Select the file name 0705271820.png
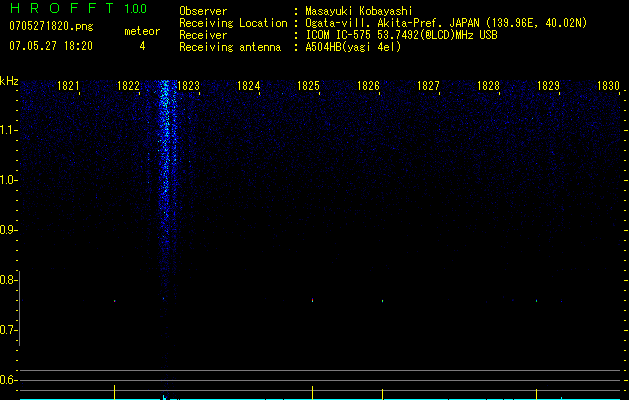The width and height of the screenshot is (629, 400). (51, 26)
